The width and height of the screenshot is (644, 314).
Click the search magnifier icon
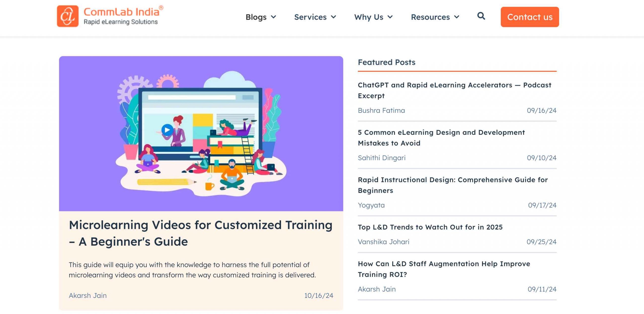pyautogui.click(x=481, y=16)
